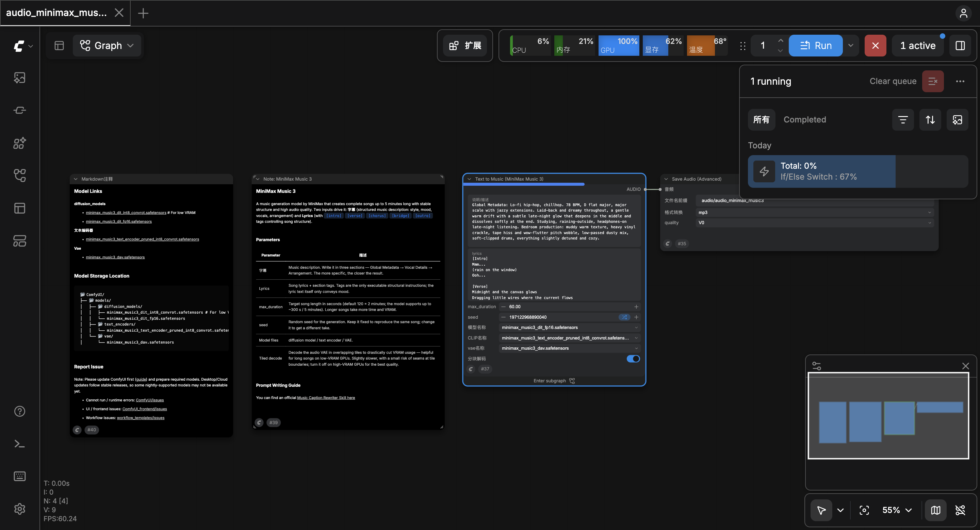Open the Music Caption Rewriter Skill link
Viewport: 980px width, 530px height.
click(326, 398)
